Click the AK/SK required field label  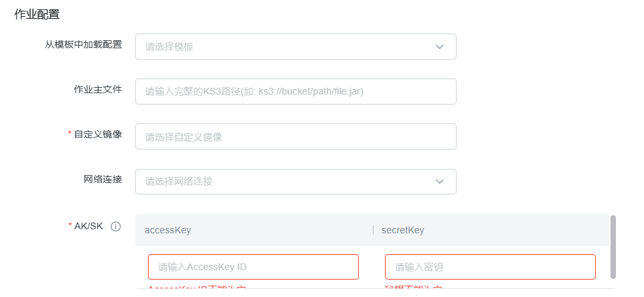88,226
